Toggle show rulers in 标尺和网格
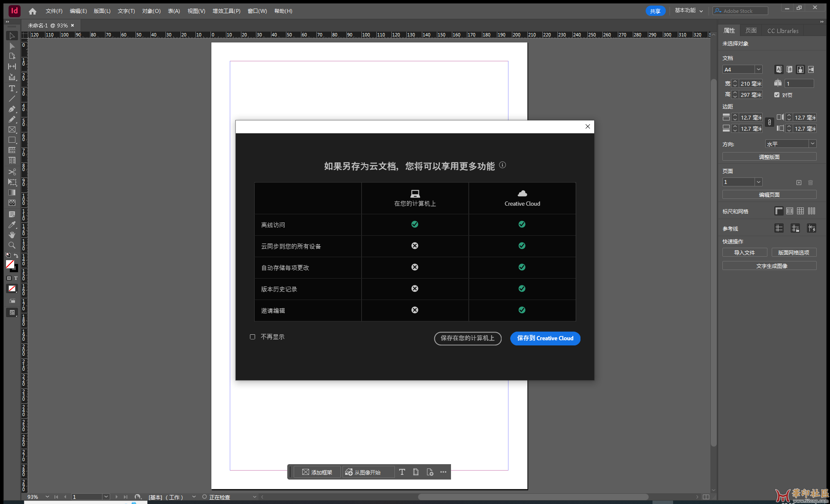This screenshot has width=830, height=504. coord(779,211)
